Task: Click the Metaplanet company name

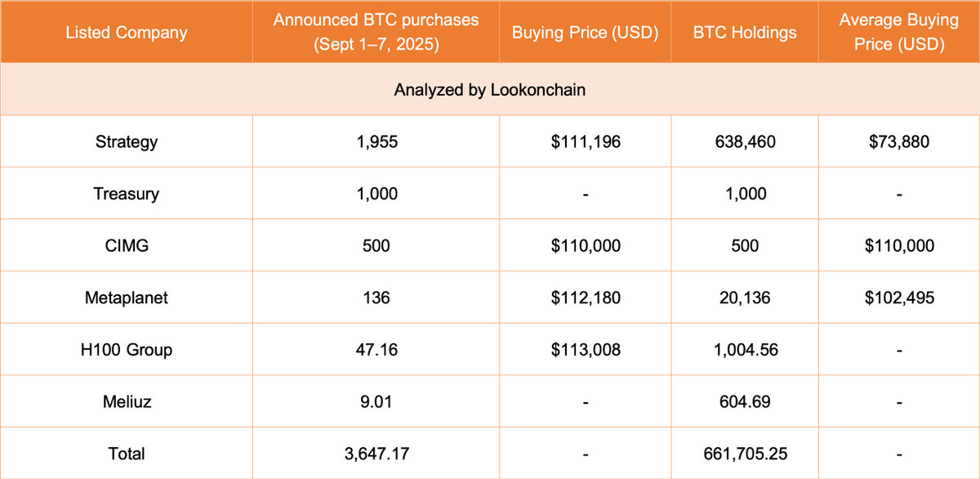Action: click(126, 298)
